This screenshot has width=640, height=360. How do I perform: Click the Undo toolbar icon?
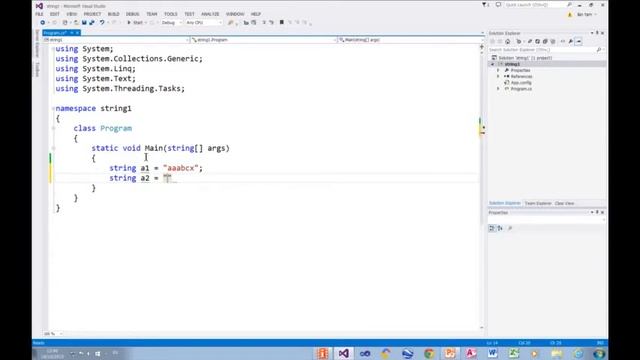click(x=102, y=23)
